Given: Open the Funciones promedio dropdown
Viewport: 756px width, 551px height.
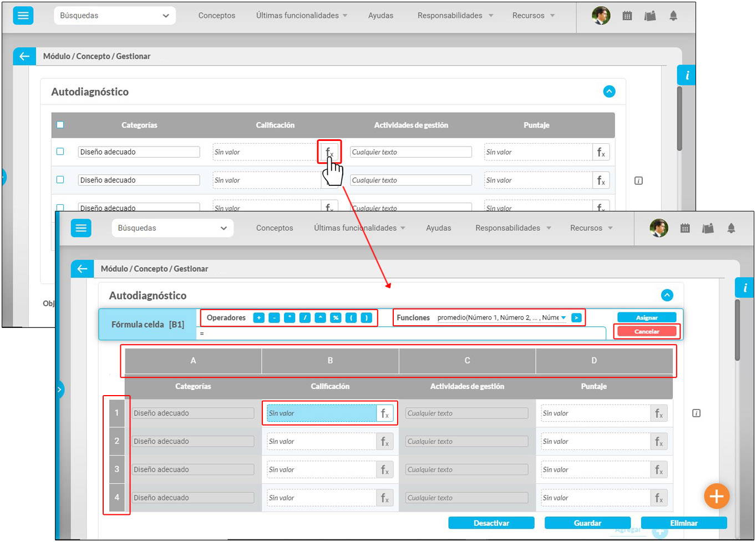Looking at the screenshot, I should click(x=564, y=318).
